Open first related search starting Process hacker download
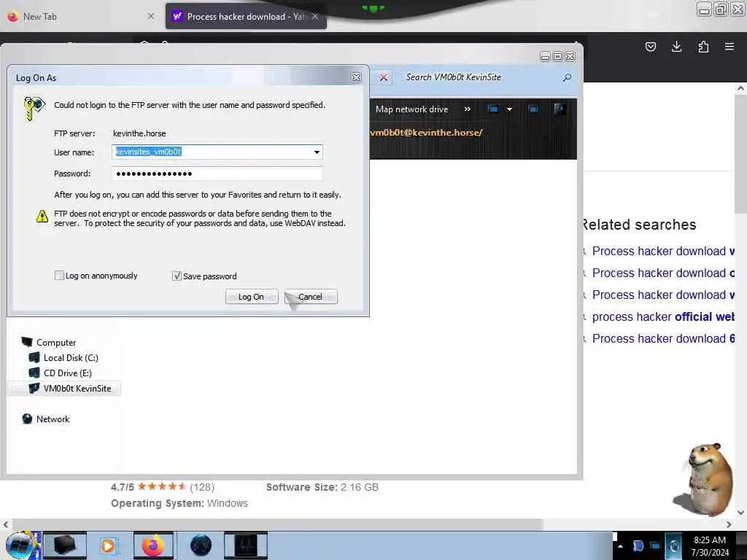The image size is (747, 560). (662, 251)
